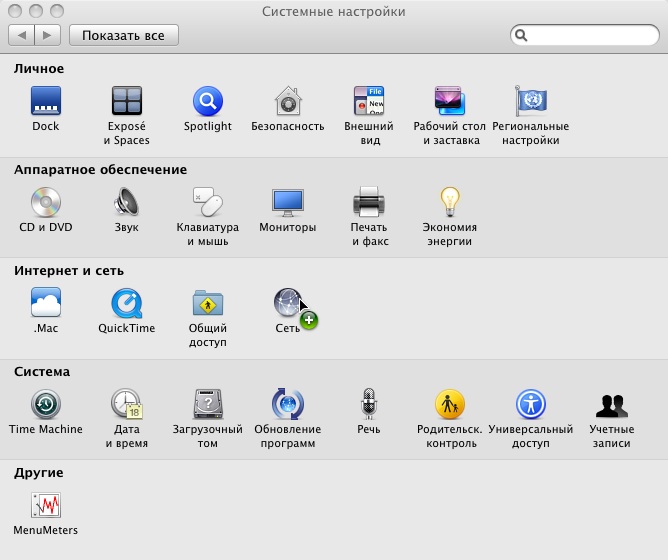668x560 pixels.
Task: Open CD и DVD settings
Action: click(46, 202)
